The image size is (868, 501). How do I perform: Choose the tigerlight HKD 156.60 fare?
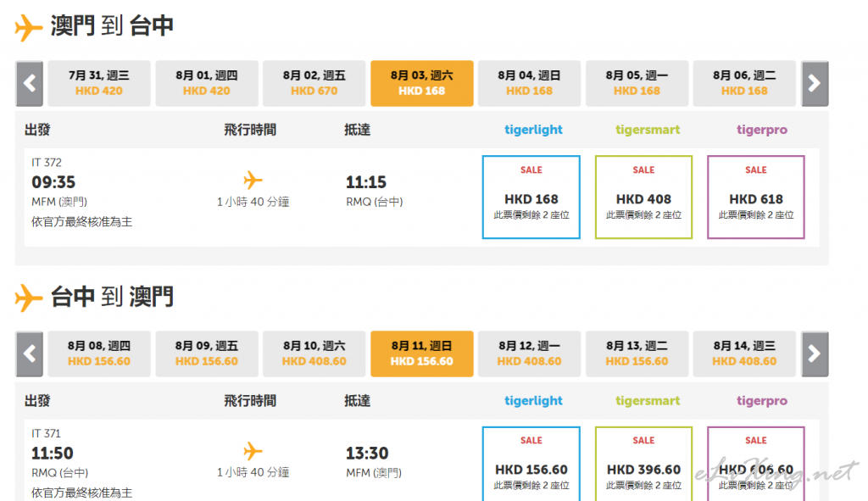pyautogui.click(x=531, y=464)
